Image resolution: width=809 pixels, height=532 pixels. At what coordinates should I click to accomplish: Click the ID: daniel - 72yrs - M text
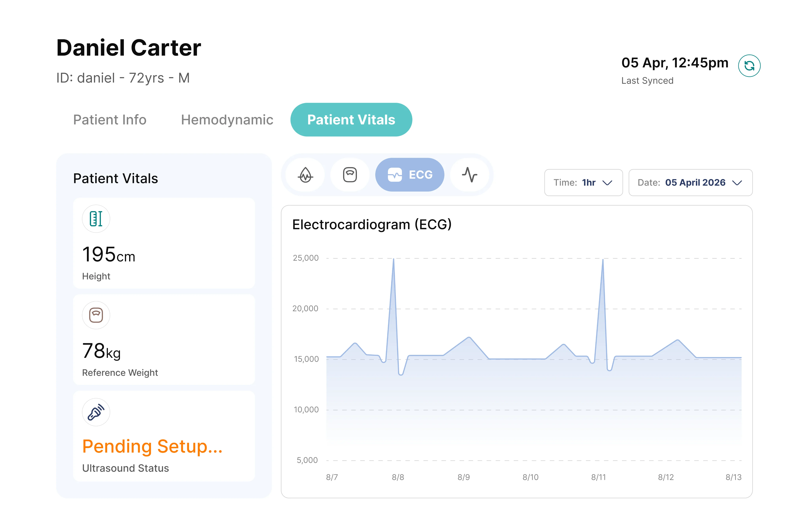coord(123,78)
